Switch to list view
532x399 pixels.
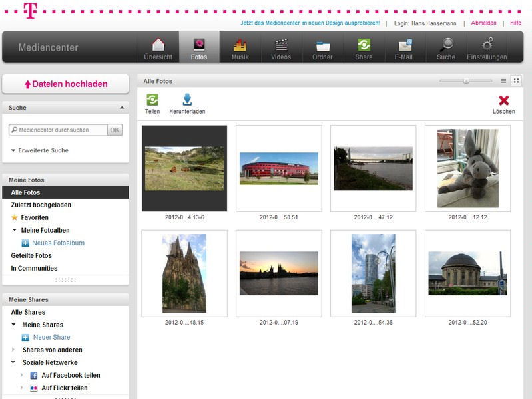coord(503,81)
